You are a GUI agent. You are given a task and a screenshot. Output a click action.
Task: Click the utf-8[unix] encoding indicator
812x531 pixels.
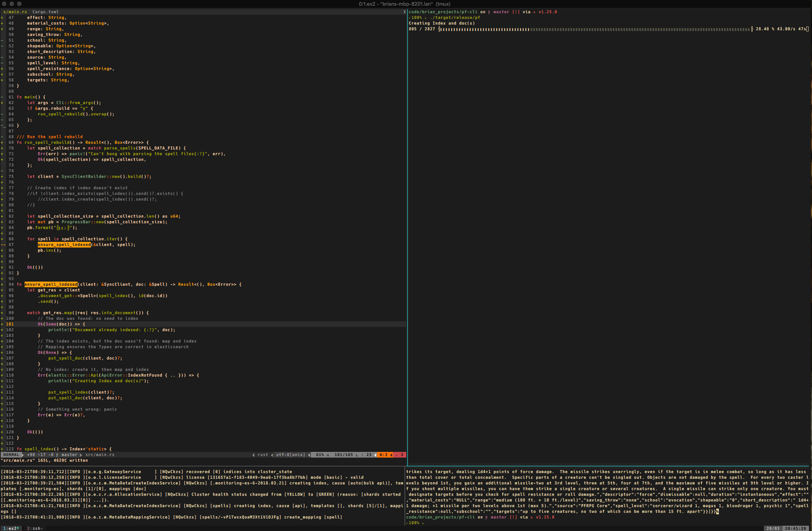(290, 455)
